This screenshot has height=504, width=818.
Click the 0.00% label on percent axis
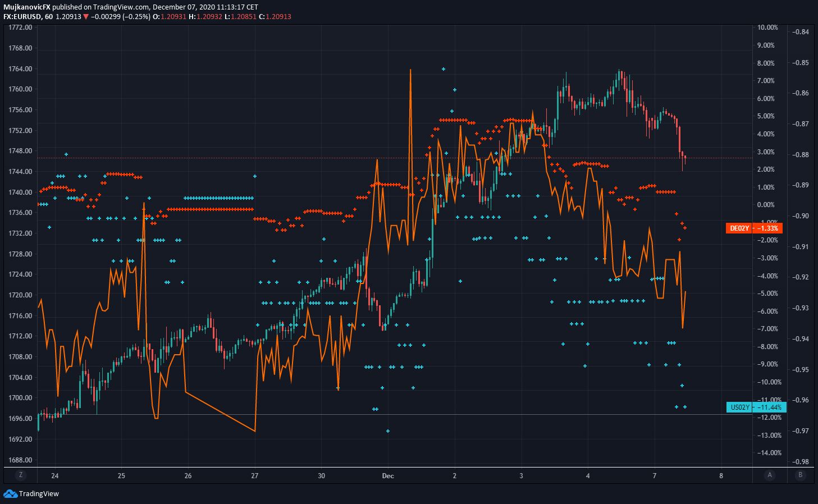766,205
